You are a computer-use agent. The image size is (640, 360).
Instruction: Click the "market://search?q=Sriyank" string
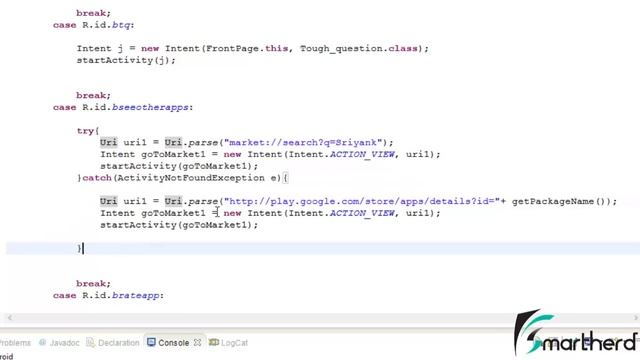pos(303,142)
